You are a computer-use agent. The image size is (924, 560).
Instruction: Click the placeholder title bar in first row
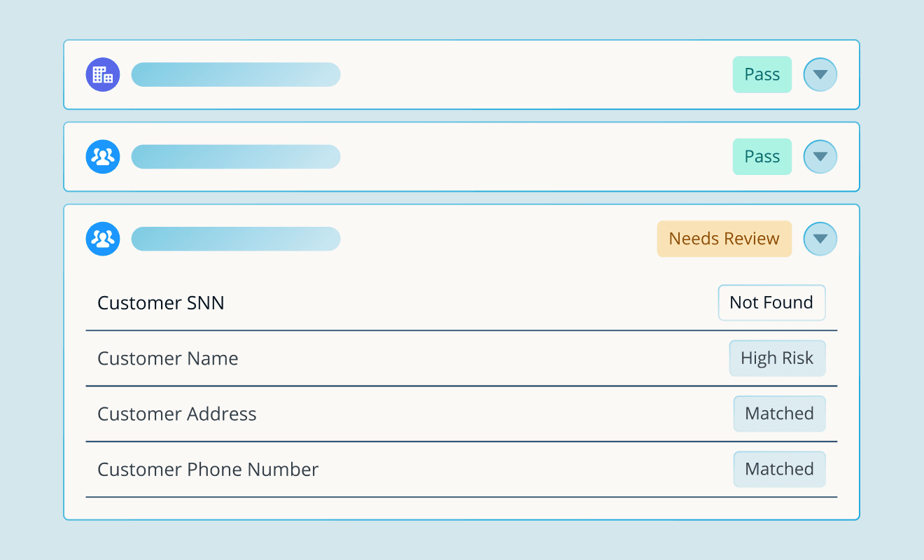coord(236,75)
